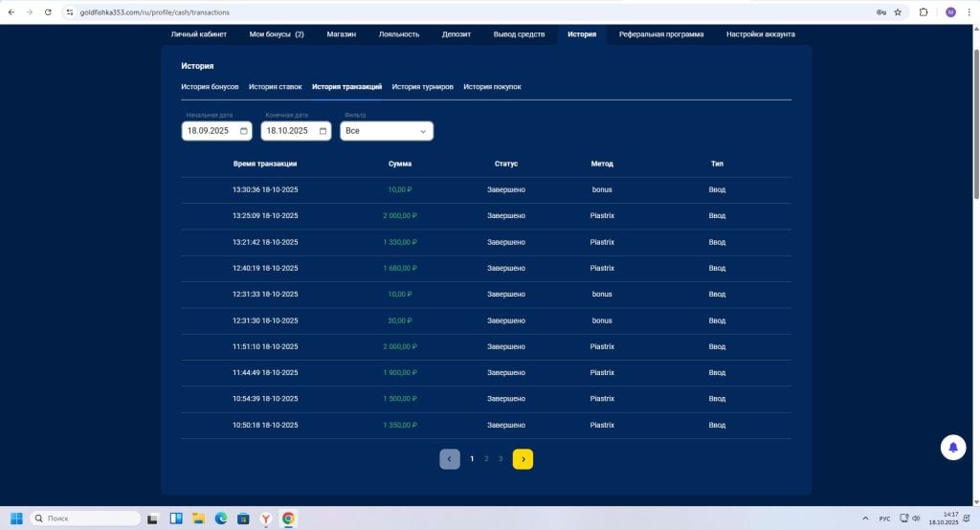980x530 pixels.
Task: Click the page vertical scrollbar
Action: pyautogui.click(x=975, y=125)
